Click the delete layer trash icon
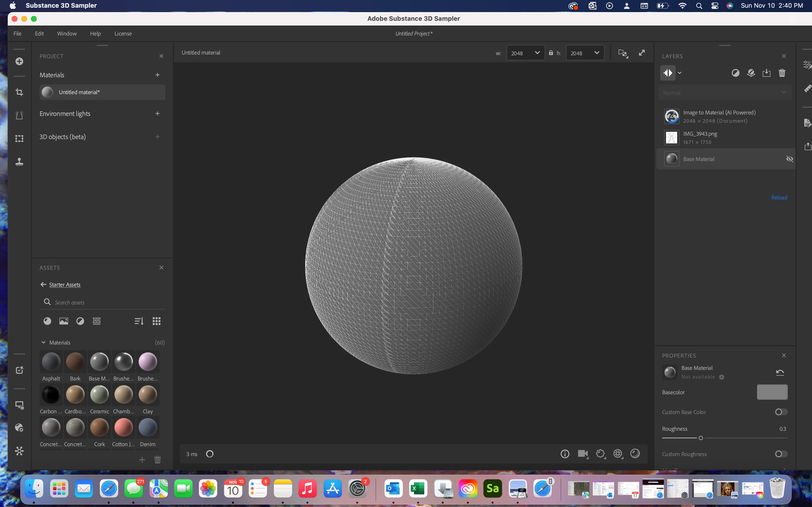 tap(782, 73)
